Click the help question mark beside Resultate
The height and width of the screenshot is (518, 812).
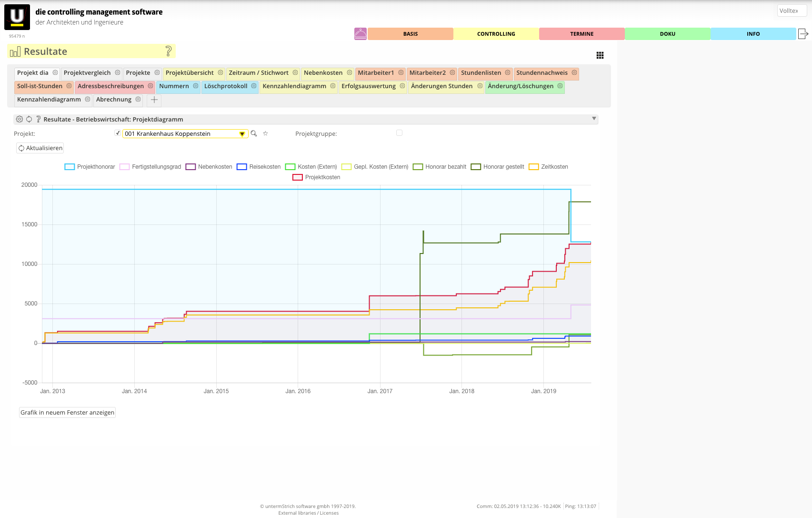tap(168, 51)
